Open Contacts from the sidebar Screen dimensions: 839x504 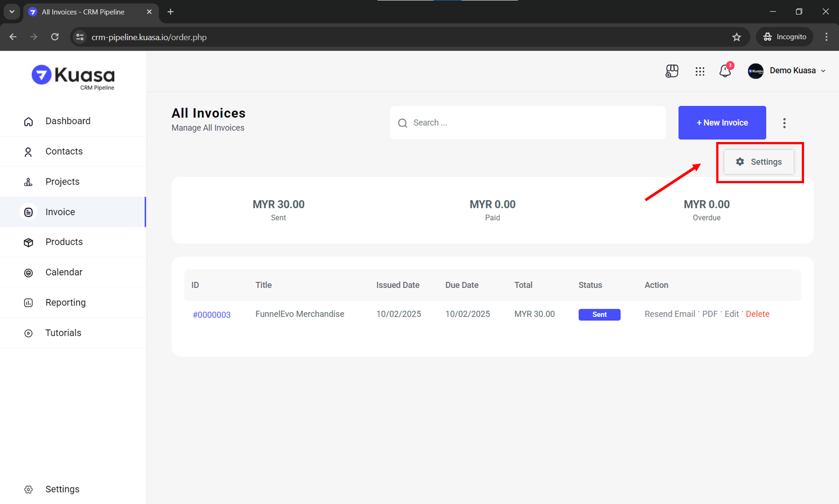point(64,151)
